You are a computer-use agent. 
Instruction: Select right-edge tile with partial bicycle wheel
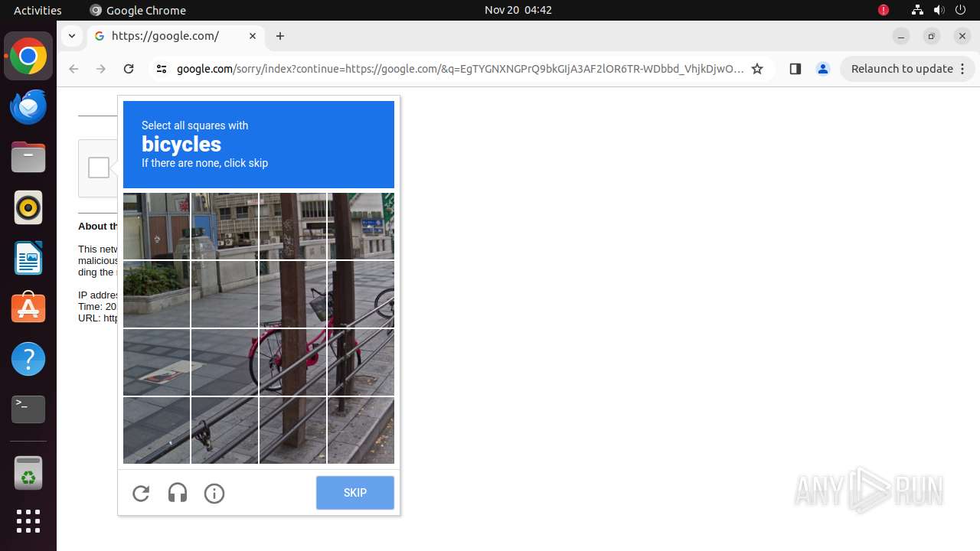click(x=361, y=294)
